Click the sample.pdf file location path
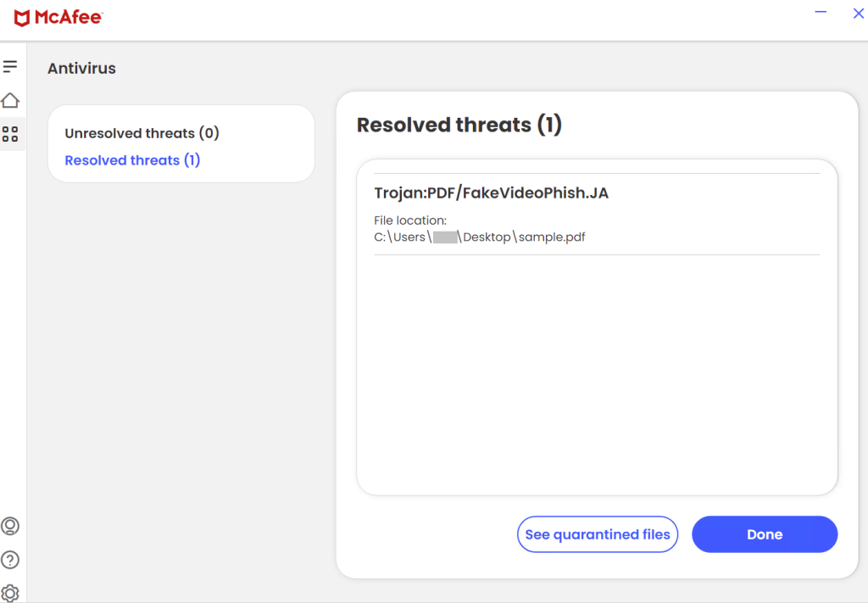 click(479, 237)
